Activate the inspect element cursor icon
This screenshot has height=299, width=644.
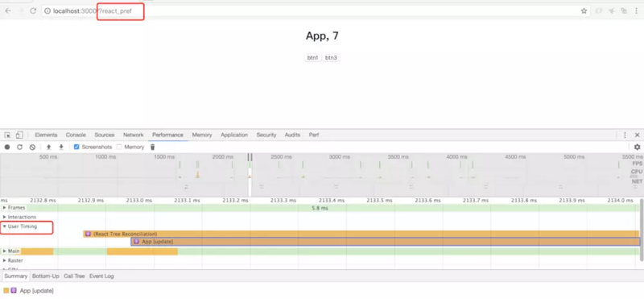7,135
